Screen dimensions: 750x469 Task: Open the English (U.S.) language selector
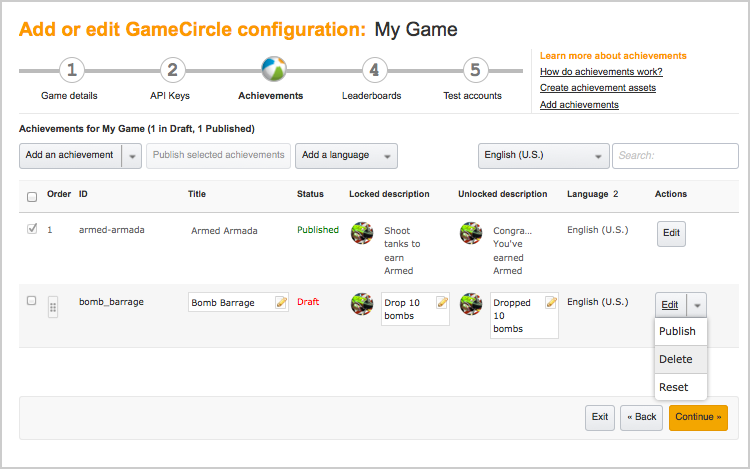tap(544, 156)
